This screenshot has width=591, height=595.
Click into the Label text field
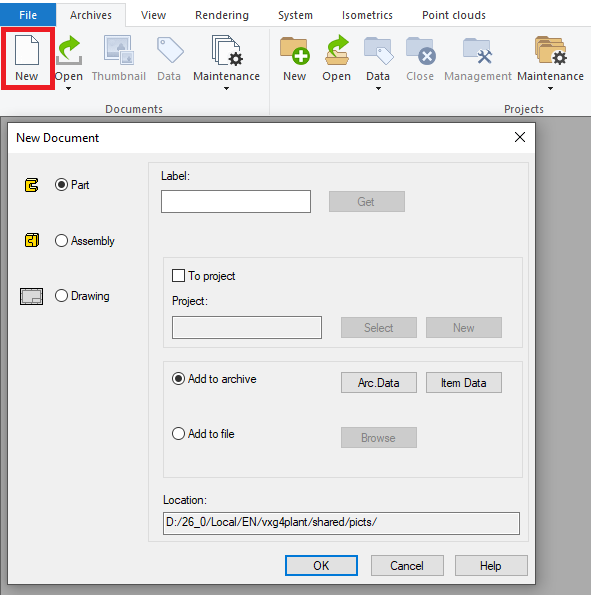coord(236,201)
